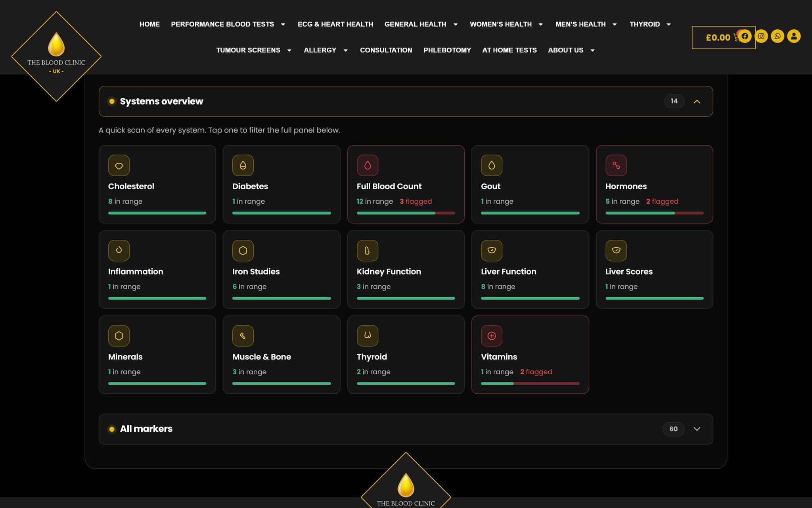Click the Hormones range progress bar
812x508 pixels.
[655, 213]
